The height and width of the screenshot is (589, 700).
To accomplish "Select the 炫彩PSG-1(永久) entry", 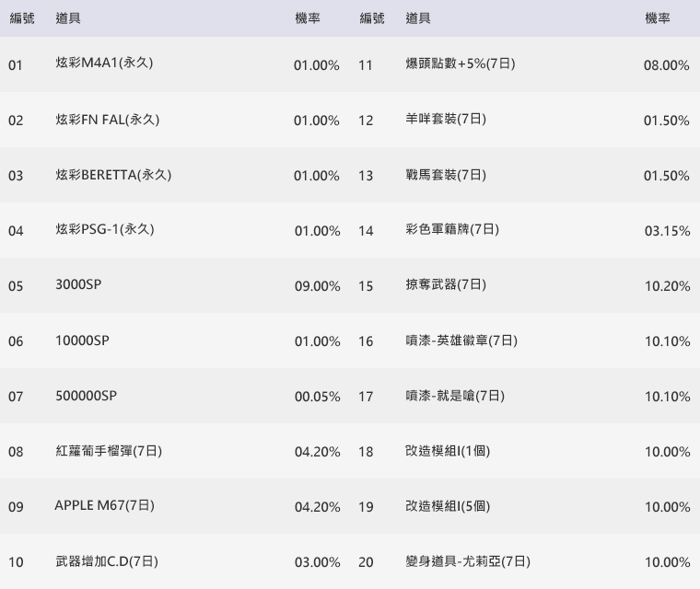I will point(105,230).
